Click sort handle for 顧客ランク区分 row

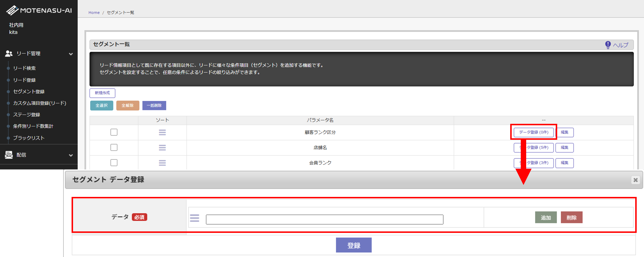(162, 132)
